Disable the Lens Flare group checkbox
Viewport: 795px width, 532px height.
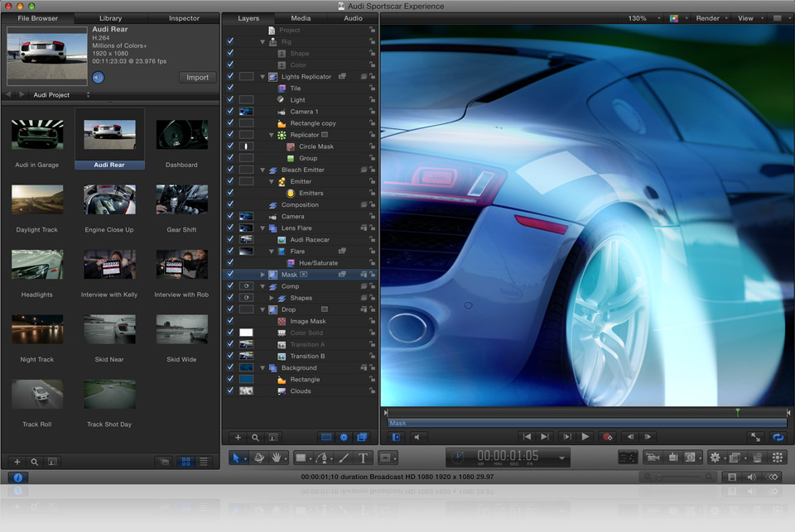[231, 228]
